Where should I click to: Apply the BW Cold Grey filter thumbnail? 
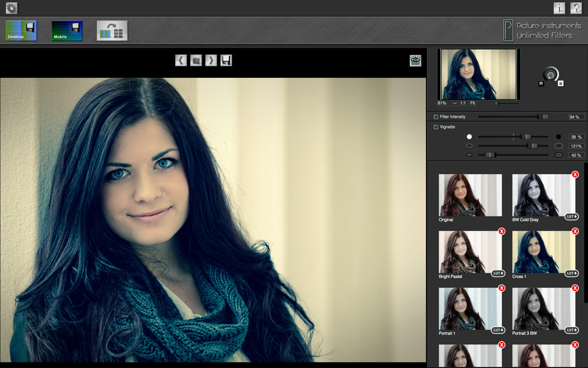[543, 195]
